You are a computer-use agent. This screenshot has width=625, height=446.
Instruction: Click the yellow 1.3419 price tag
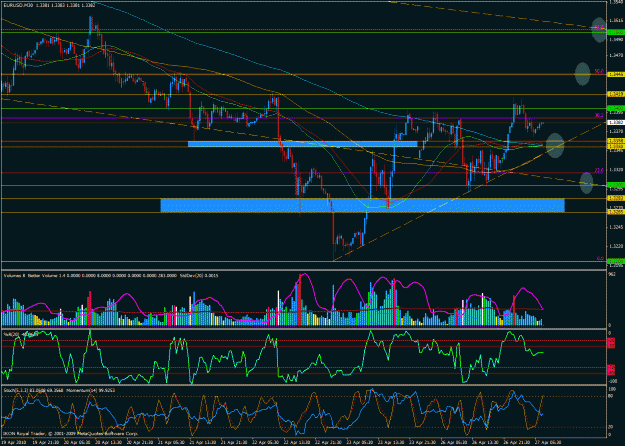[614, 94]
